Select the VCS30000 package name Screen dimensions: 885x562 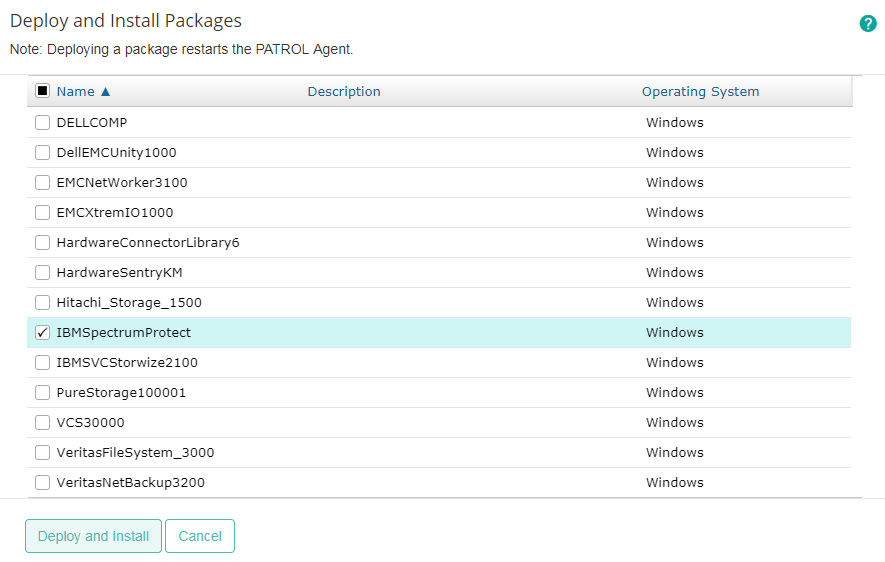[x=90, y=422]
